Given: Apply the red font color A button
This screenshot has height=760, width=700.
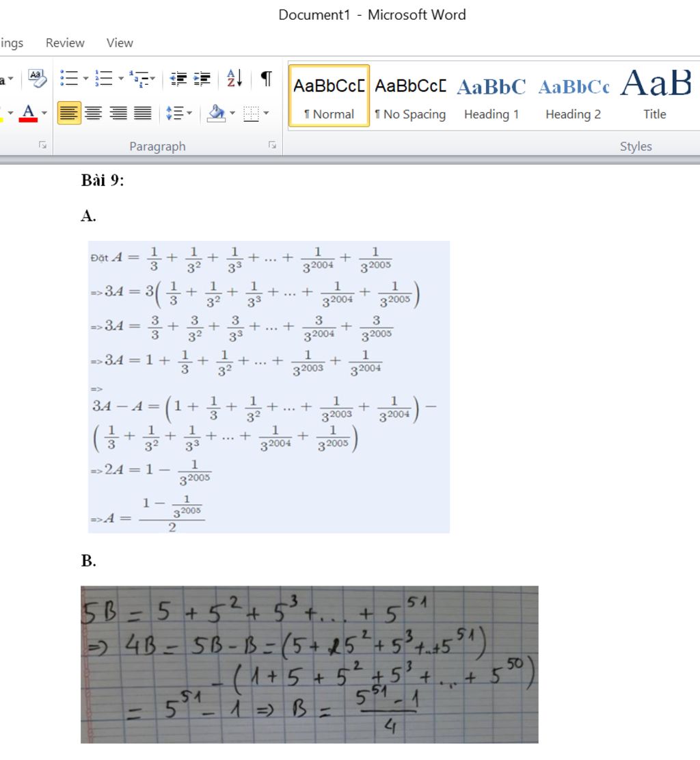Looking at the screenshot, I should [x=28, y=114].
